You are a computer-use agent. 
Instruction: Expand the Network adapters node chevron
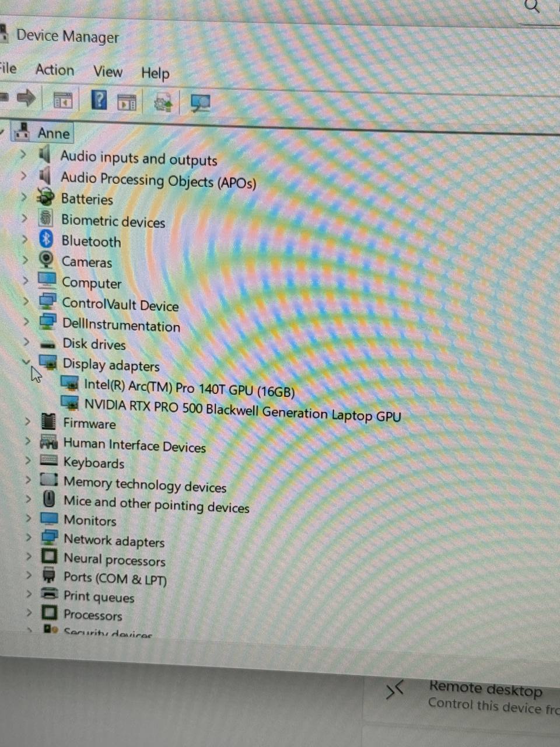point(29,537)
